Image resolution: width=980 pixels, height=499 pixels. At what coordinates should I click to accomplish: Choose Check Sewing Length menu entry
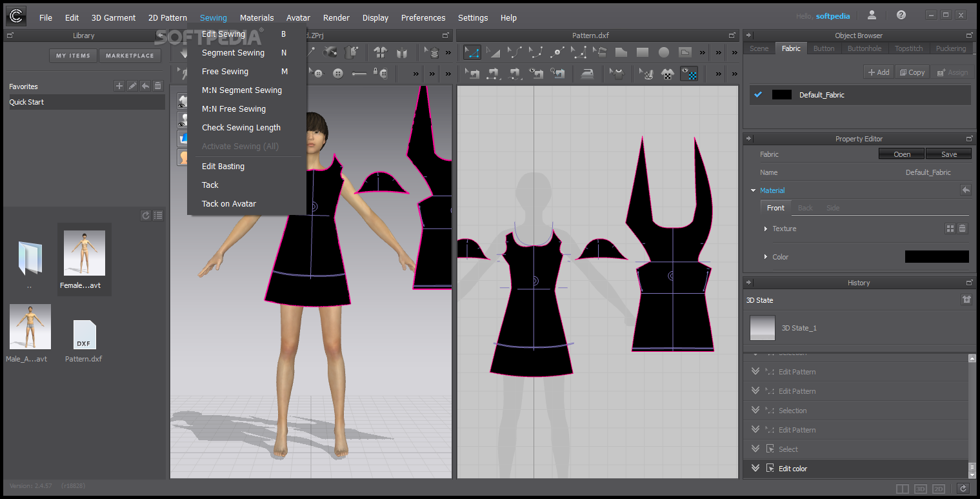point(241,128)
